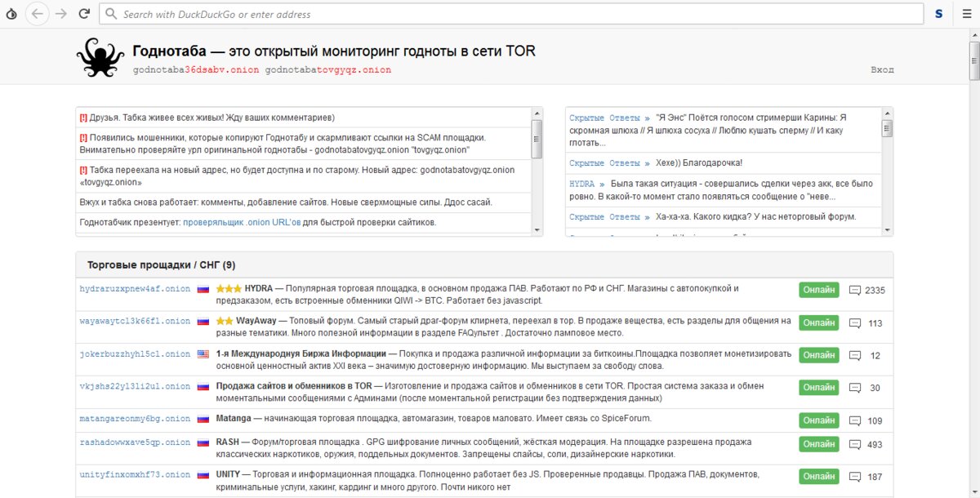This screenshot has width=980, height=498.
Task: Click the проверяльщик .onion URL'ов link
Action: point(240,222)
